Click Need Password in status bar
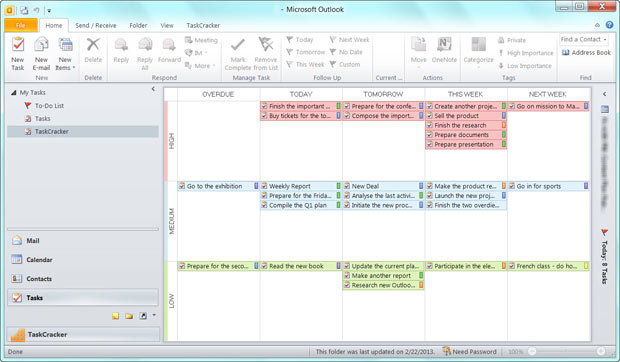 [x=469, y=351]
